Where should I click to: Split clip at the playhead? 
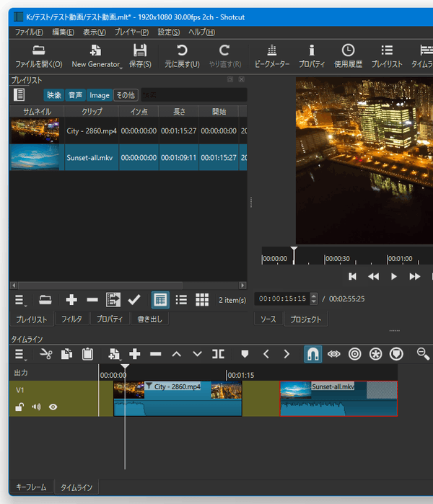(x=218, y=354)
